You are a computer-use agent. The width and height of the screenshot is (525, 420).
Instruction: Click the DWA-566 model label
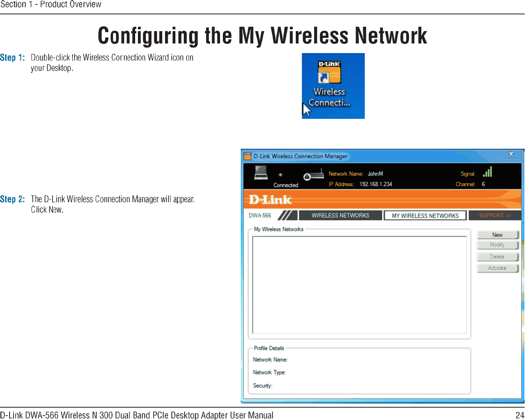pos(260,215)
